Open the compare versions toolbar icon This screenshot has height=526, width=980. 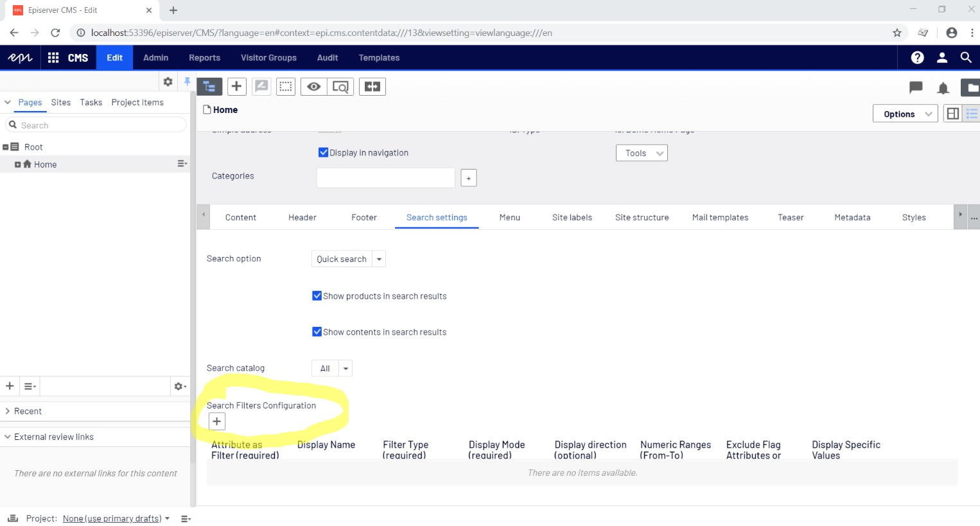coord(372,87)
